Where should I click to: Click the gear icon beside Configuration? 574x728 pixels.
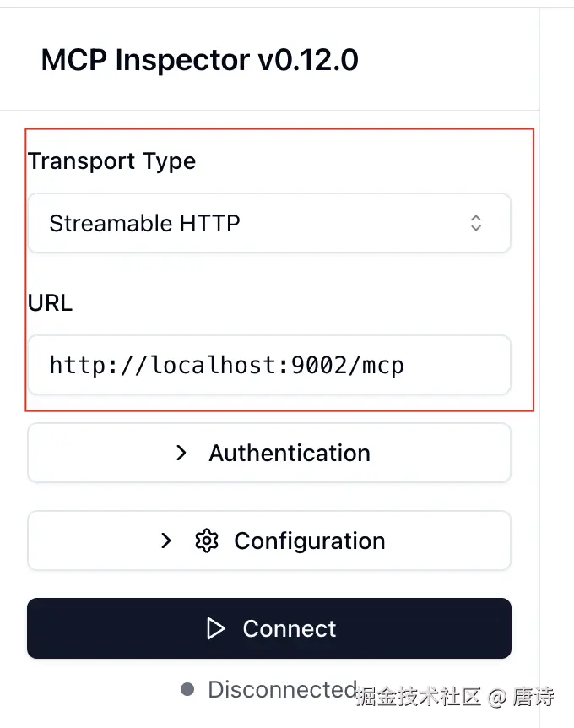(206, 541)
